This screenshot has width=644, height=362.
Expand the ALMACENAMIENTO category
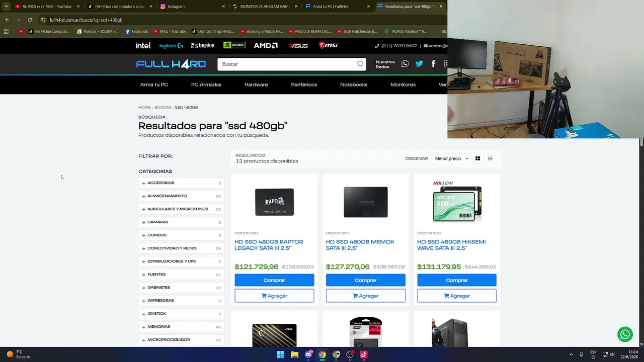[181, 196]
